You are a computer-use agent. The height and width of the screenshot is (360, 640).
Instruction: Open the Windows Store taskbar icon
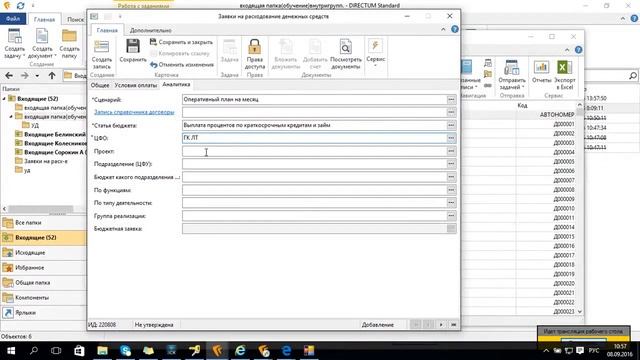point(79,351)
